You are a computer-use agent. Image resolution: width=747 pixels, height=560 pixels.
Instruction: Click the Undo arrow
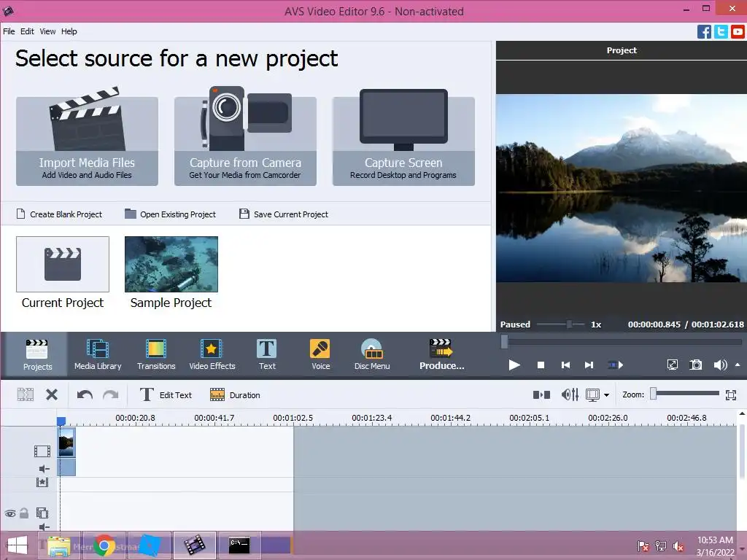85,394
